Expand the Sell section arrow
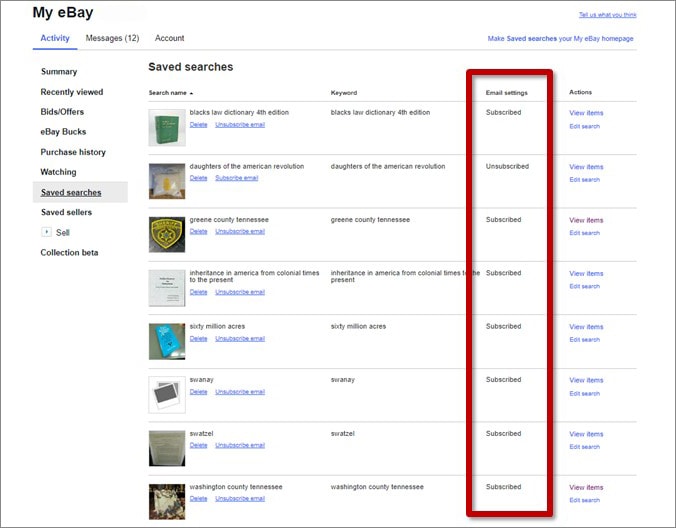The width and height of the screenshot is (676, 528). 46,232
